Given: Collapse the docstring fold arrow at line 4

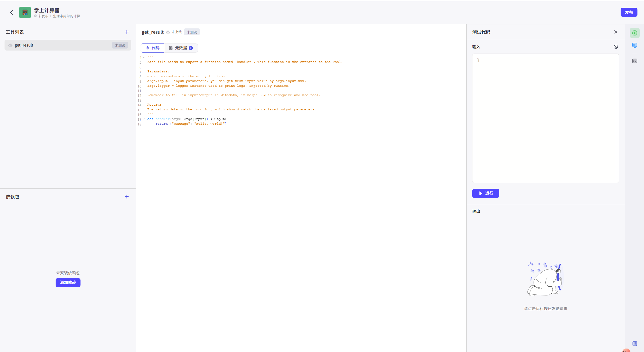Looking at the screenshot, I should click(x=144, y=57).
